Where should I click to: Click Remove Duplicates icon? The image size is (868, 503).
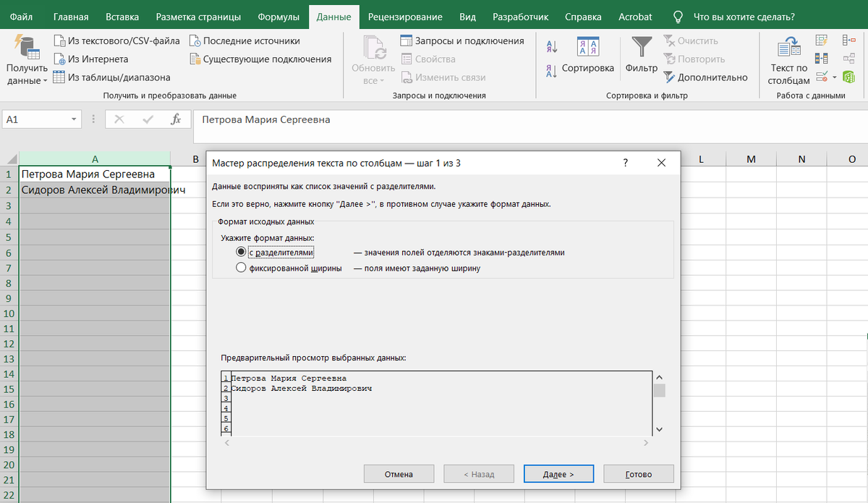(822, 58)
